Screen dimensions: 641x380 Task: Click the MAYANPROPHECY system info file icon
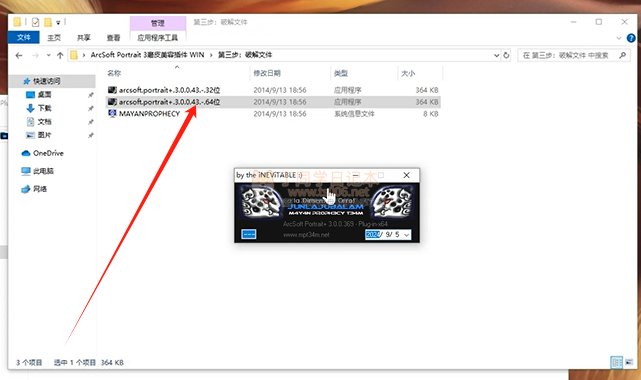coord(112,114)
